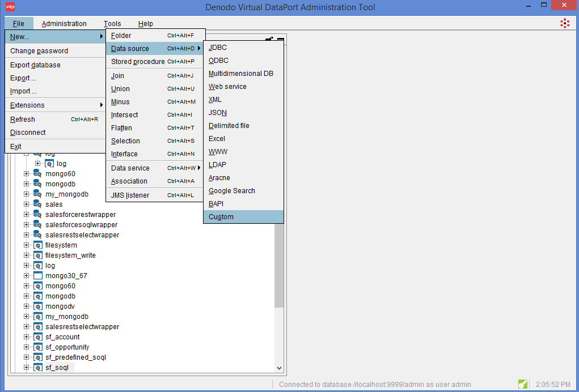Image resolution: width=579 pixels, height=392 pixels.
Task: Expand the sf_account view node
Action: click(x=26, y=336)
